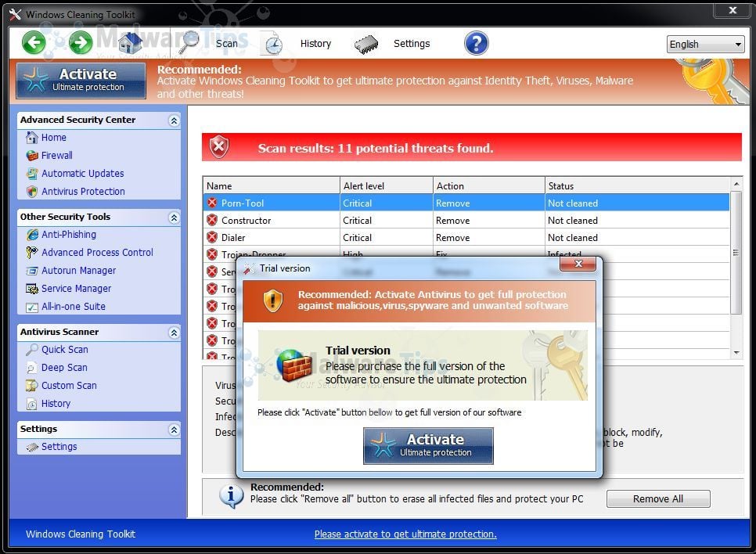Open the Custom Scan link

pyautogui.click(x=69, y=385)
